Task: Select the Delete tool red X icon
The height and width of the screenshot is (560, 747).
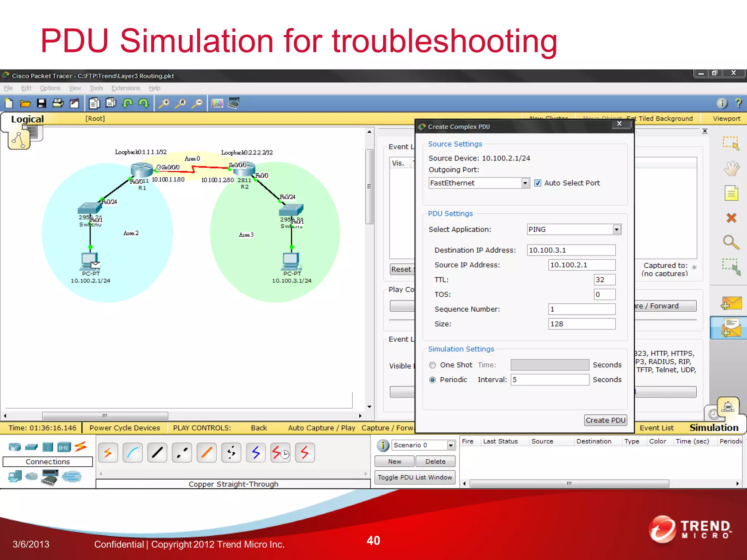Action: coord(731,218)
